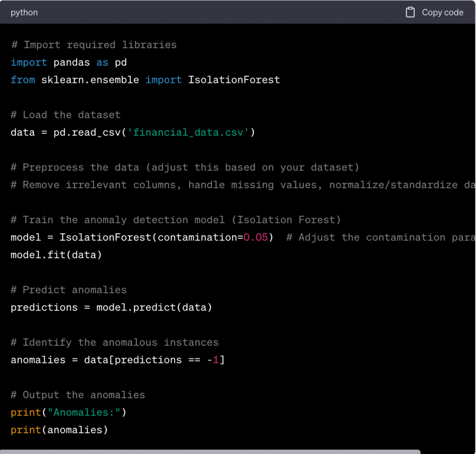
Task: Click the print(anomalies) line
Action: click(x=59, y=430)
